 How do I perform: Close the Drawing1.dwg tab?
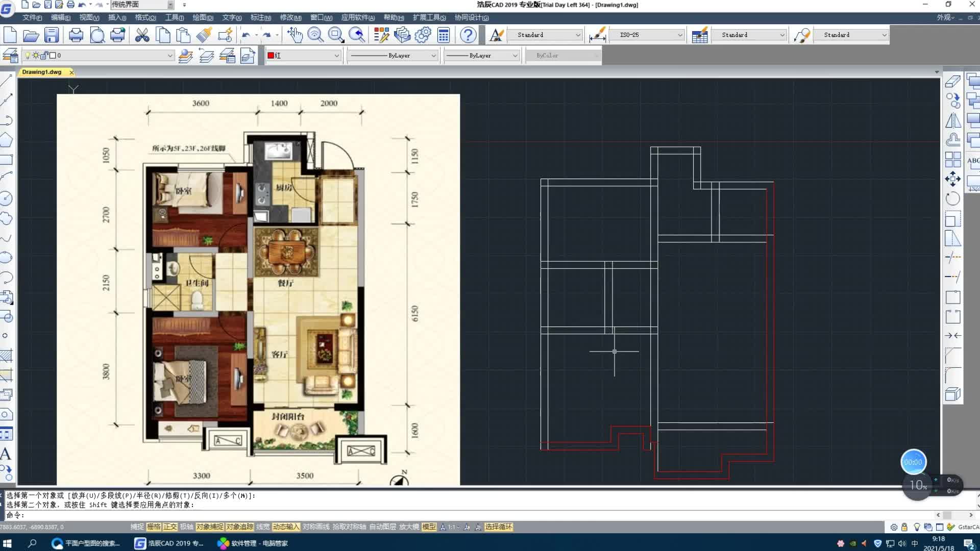click(x=71, y=72)
